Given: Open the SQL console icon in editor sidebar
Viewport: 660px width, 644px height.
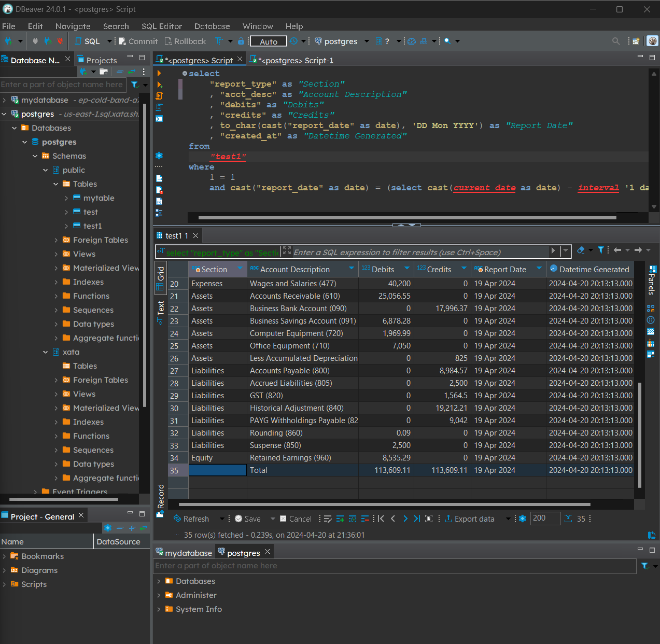Looking at the screenshot, I should coord(159,119).
